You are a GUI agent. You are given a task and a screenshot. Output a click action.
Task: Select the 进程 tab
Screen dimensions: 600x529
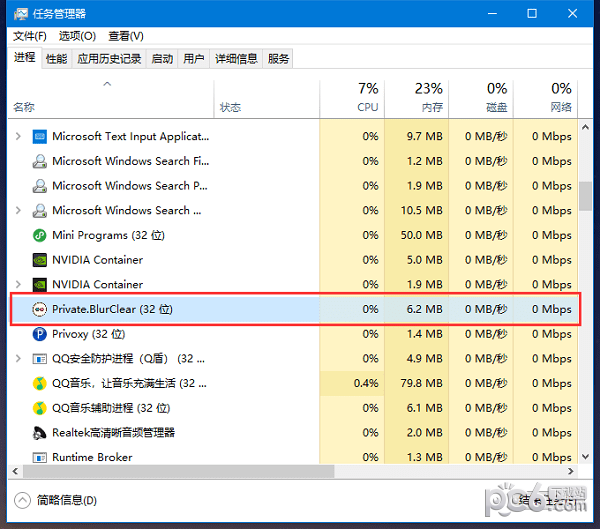tap(24, 58)
